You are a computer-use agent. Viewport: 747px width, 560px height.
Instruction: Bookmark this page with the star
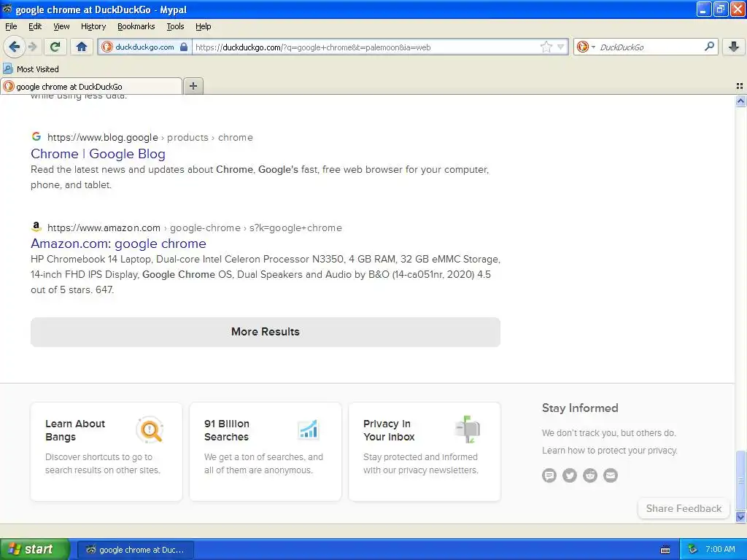click(546, 47)
